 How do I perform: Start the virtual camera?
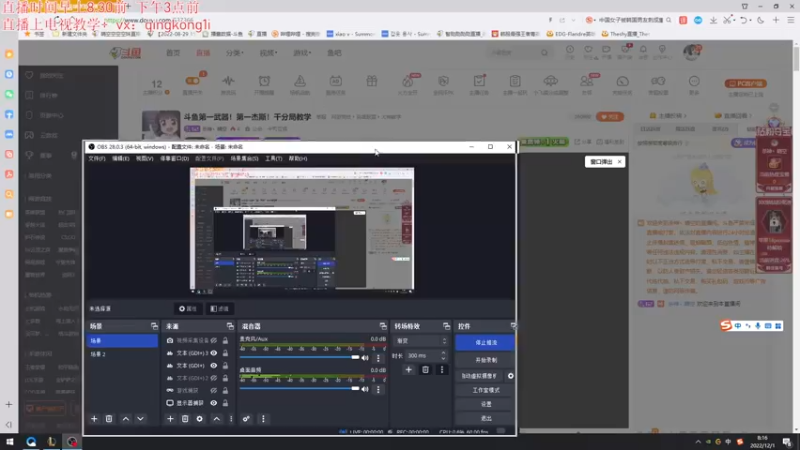[x=480, y=376]
